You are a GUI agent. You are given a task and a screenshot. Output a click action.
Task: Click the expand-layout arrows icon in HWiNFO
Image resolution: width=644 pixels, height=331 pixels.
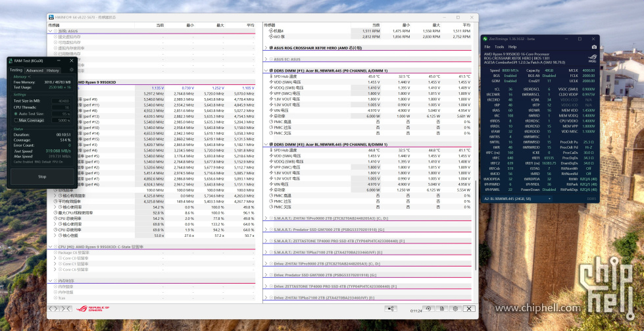click(x=54, y=309)
